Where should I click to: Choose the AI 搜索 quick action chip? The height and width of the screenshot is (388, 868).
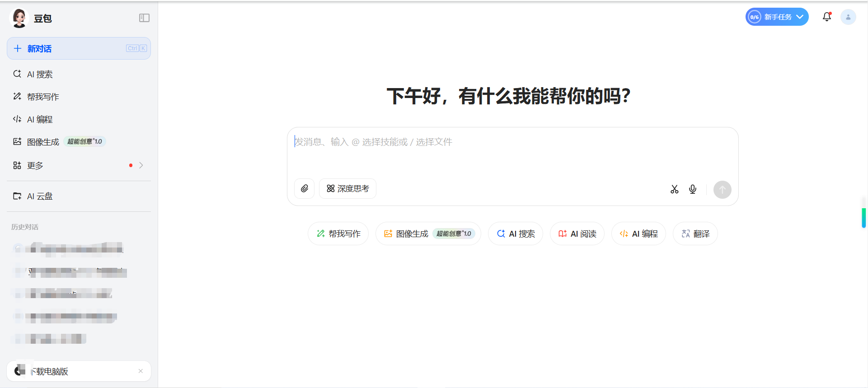tap(516, 234)
